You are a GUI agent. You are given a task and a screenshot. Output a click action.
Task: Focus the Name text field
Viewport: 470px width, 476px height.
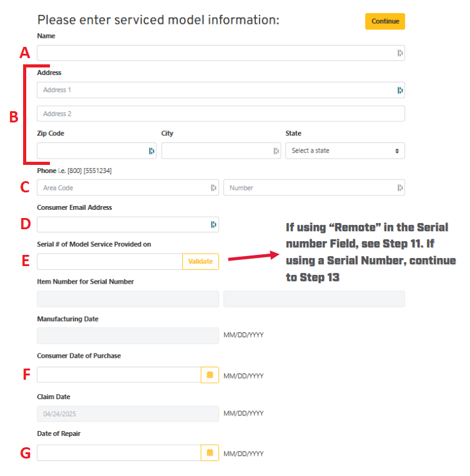click(212, 53)
